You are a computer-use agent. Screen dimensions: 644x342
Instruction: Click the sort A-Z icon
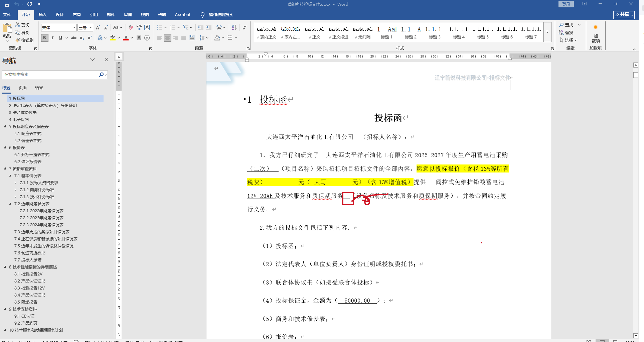234,27
